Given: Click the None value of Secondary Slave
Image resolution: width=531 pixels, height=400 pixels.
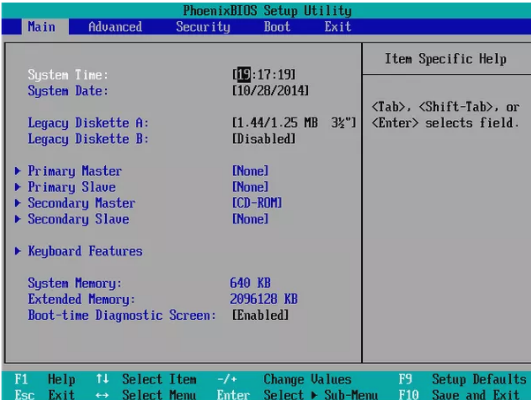Looking at the screenshot, I should (250, 219).
